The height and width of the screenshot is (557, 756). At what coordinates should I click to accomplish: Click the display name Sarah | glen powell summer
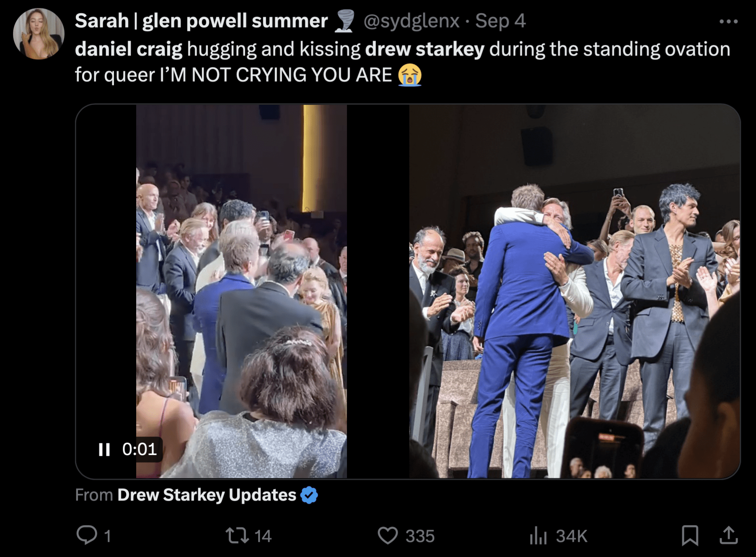(x=201, y=21)
